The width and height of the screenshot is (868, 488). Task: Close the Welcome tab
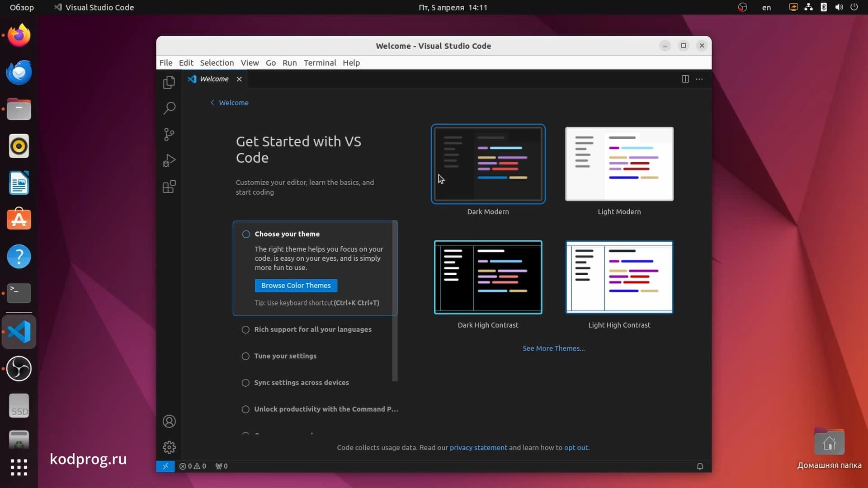click(239, 79)
